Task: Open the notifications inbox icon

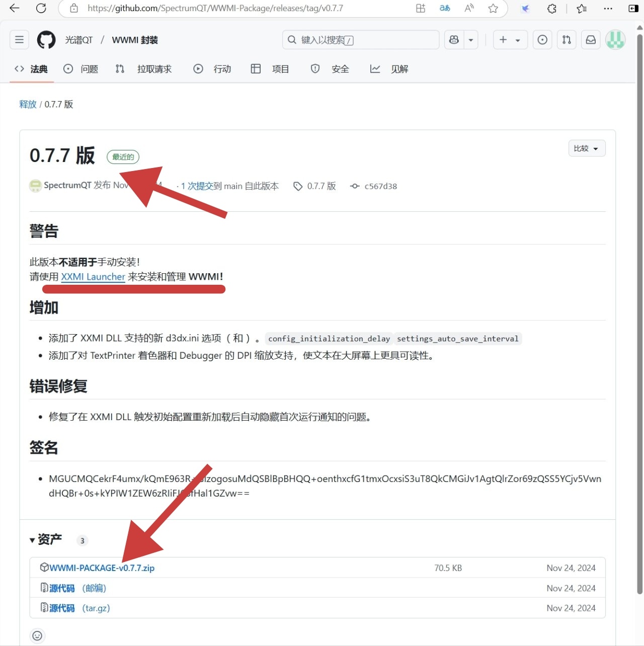Action: click(591, 40)
